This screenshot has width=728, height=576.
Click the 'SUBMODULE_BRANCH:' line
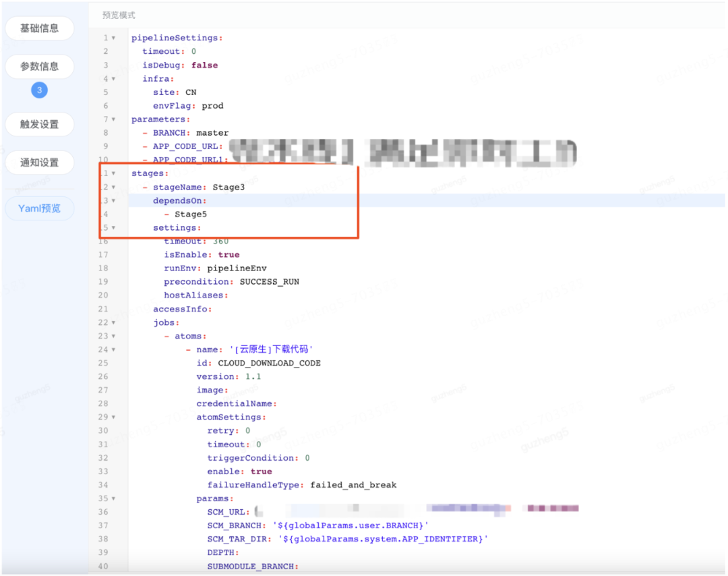tap(253, 567)
